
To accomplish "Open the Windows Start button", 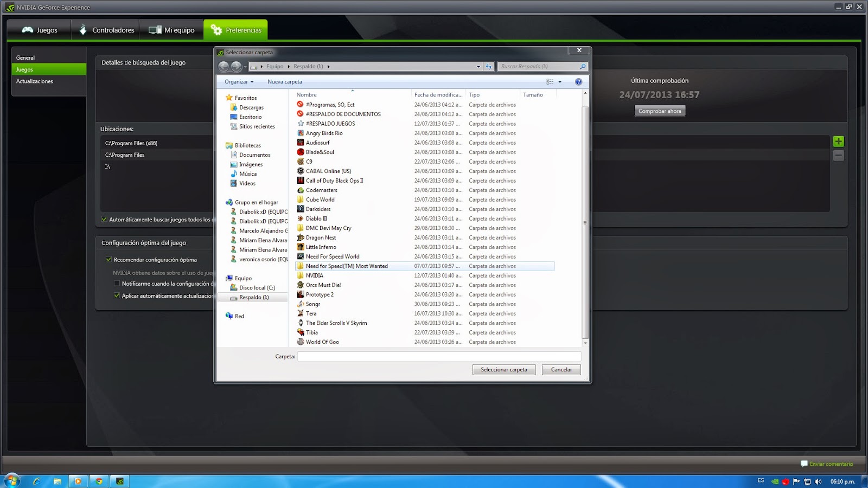I will click(x=12, y=480).
